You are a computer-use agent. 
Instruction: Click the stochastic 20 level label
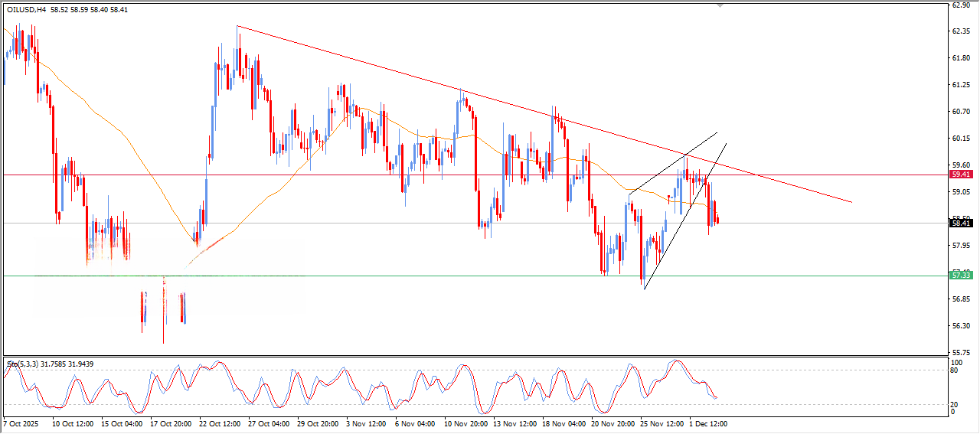click(954, 403)
